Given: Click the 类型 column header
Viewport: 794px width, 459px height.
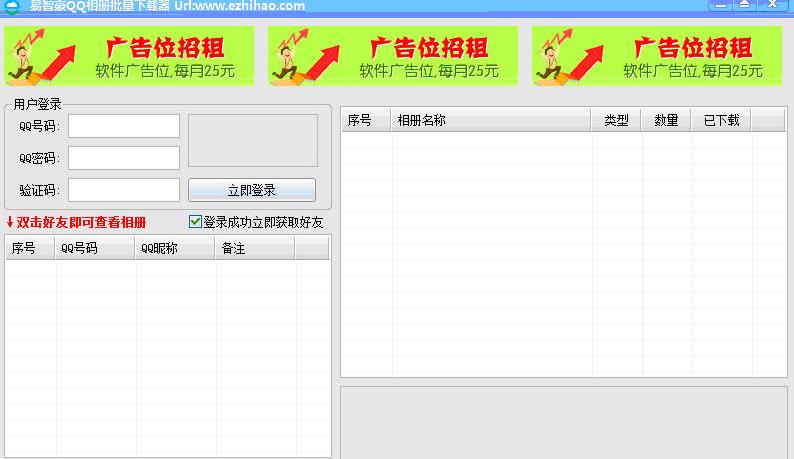Looking at the screenshot, I should pos(616,121).
